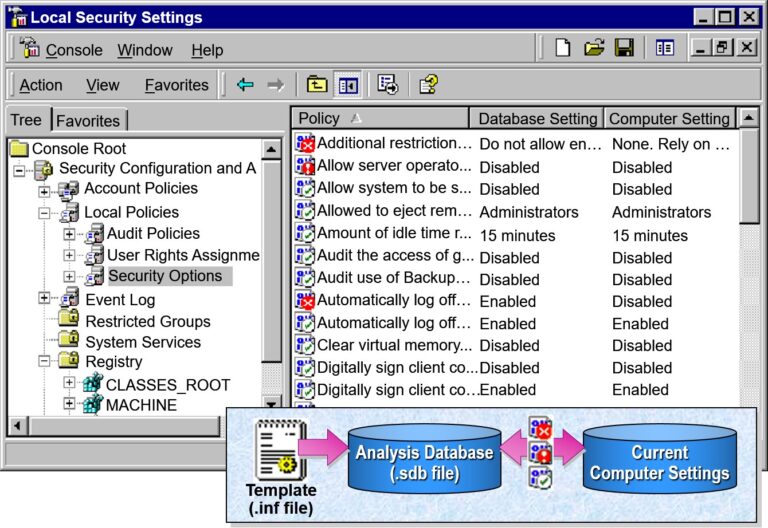768x528 pixels.
Task: Switch to the Favorites tab
Action: coord(89,120)
